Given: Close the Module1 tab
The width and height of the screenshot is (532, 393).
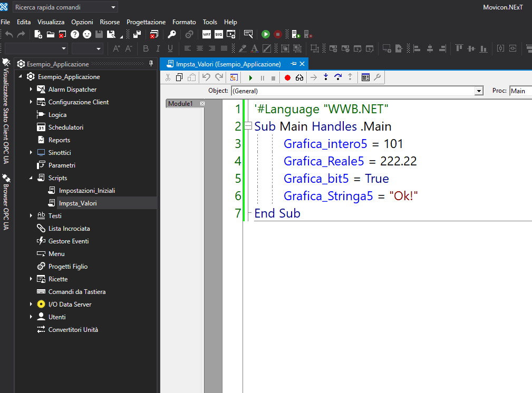Looking at the screenshot, I should [x=202, y=103].
